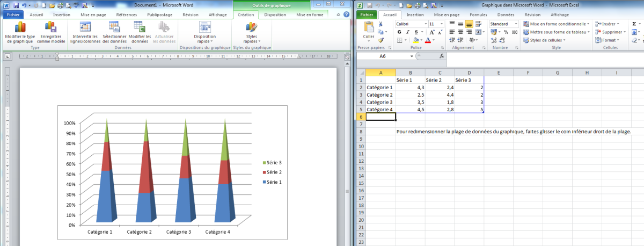This screenshot has height=246, width=644.
Task: Remove a decimal place in Excel
Action: click(x=502, y=40)
